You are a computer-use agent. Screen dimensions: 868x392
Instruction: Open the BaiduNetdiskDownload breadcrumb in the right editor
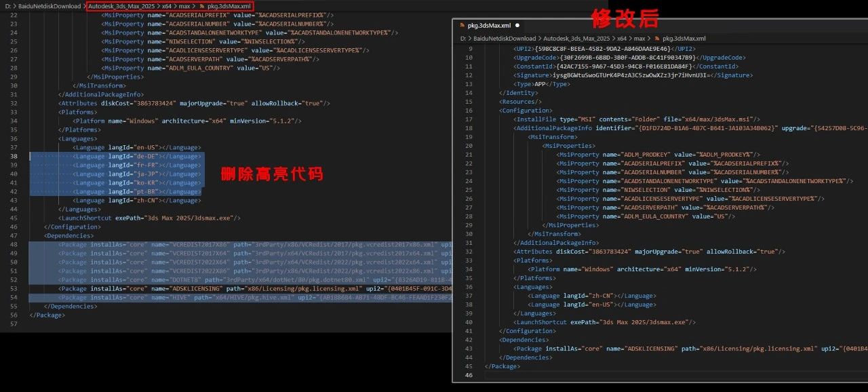click(505, 39)
